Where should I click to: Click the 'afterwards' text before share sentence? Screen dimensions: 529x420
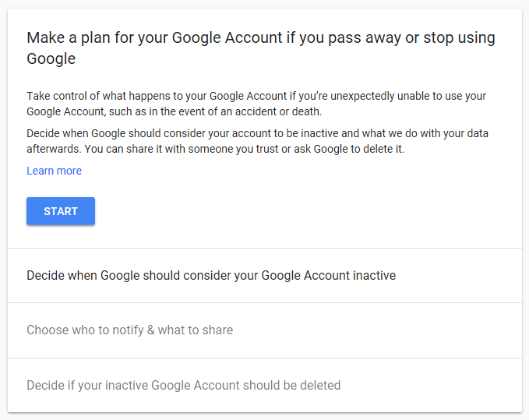53,149
